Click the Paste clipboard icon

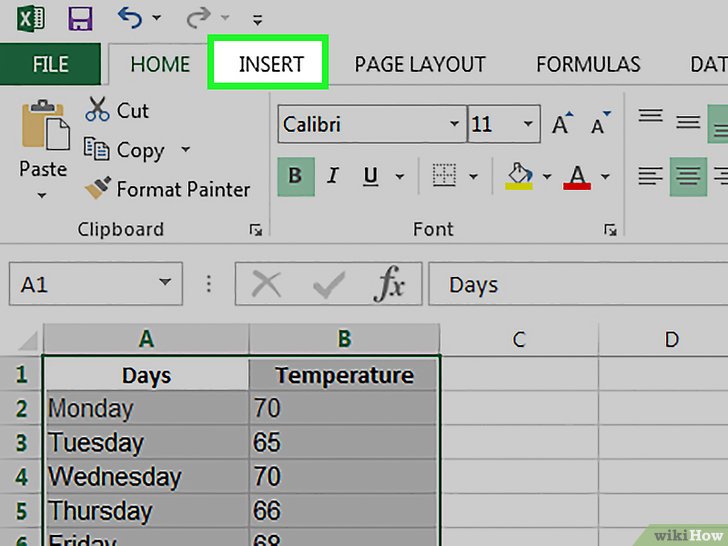pos(43,126)
